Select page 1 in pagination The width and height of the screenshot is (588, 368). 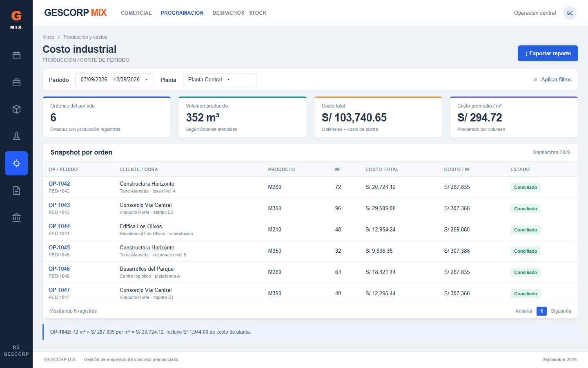[x=541, y=311]
